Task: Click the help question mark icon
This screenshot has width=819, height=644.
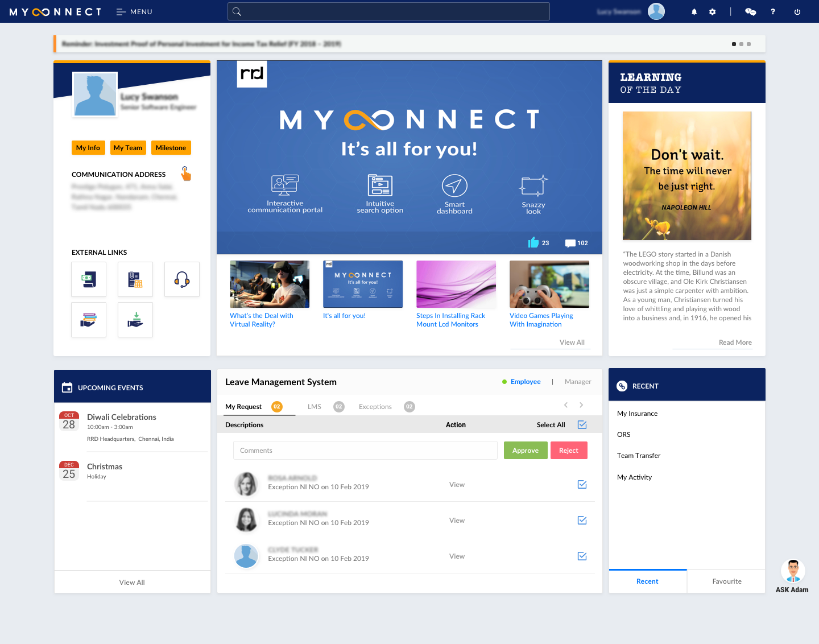Action: tap(773, 11)
